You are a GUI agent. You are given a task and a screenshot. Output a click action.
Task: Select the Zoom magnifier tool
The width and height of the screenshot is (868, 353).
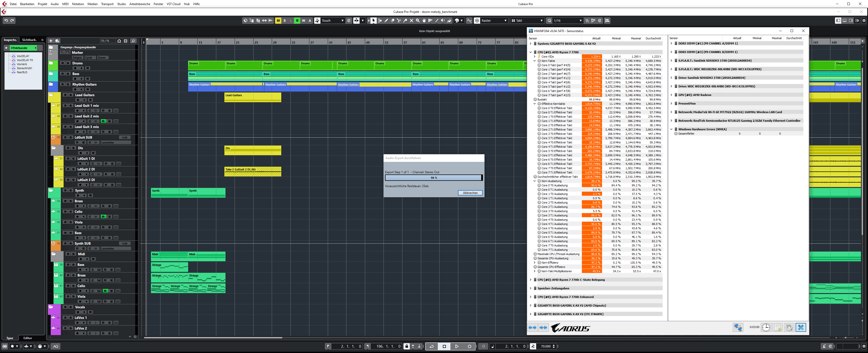[418, 20]
